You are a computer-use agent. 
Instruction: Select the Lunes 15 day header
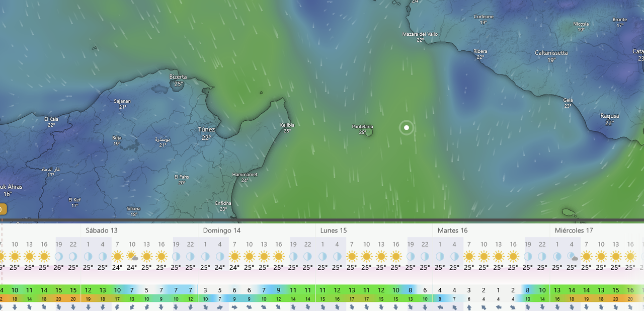point(334,230)
